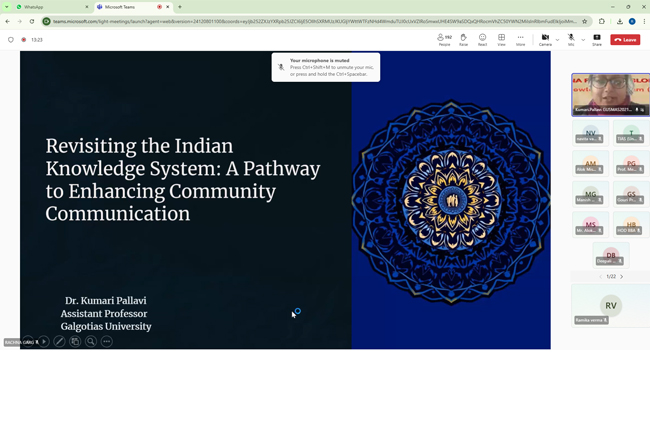Viewport: 650px width, 433px height.
Task: Click the 'Your microphone is muted' notification
Action: tap(326, 67)
